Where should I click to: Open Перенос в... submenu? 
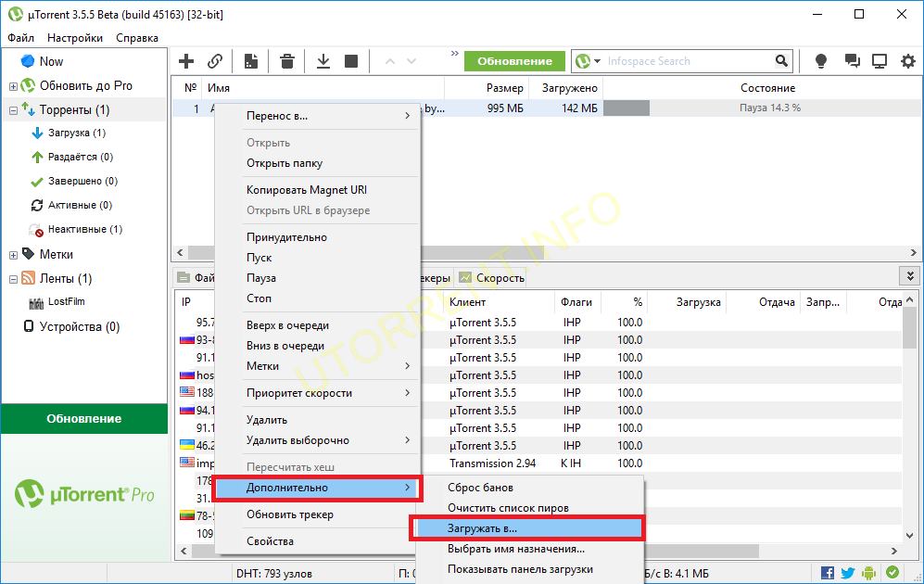[318, 116]
